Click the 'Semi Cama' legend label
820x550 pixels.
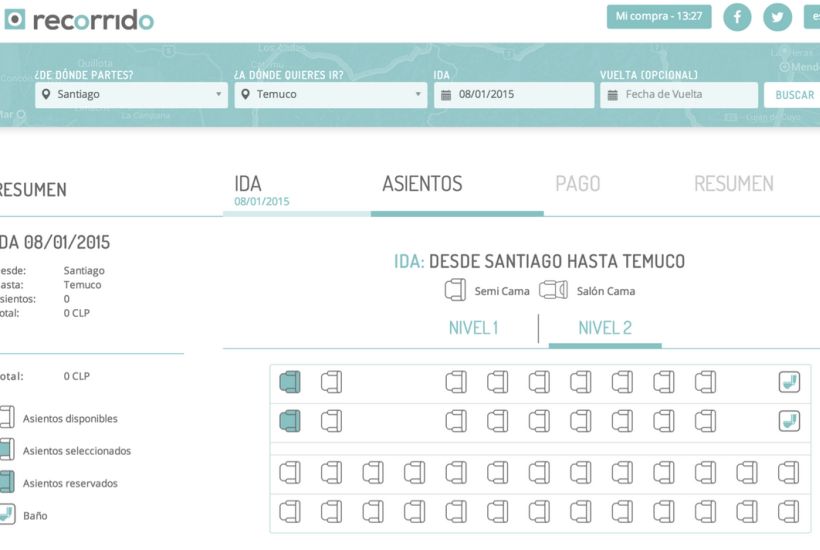coord(502,291)
